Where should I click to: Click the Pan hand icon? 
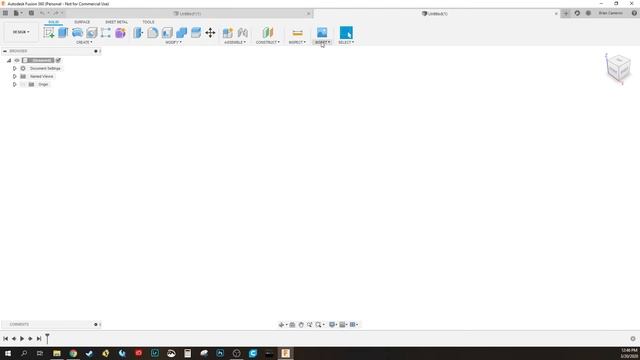[x=301, y=325]
